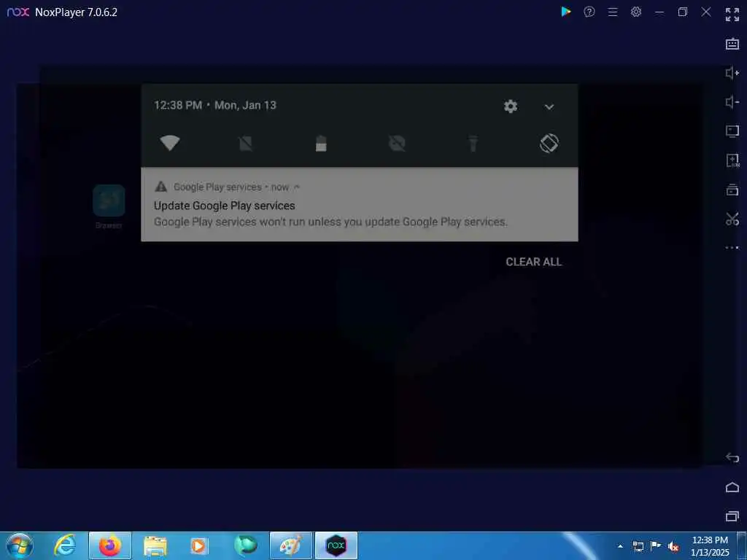747x560 pixels.
Task: Click Show desktop strip at taskbar end
Action: pyautogui.click(x=743, y=545)
